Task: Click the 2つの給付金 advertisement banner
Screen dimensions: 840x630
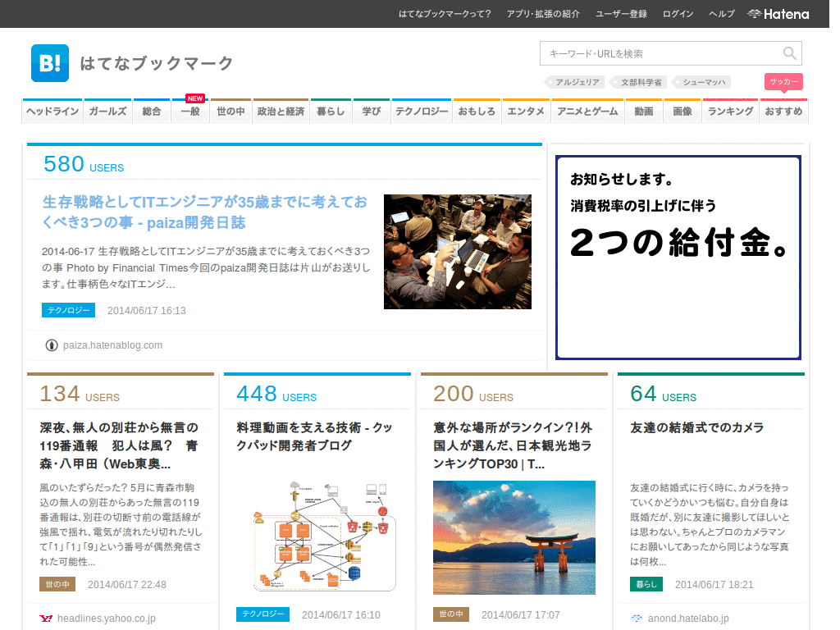Action: [x=678, y=258]
